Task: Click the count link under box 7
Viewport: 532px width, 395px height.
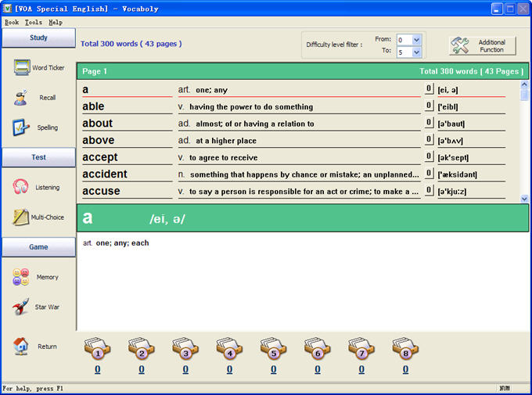Action: coord(361,369)
